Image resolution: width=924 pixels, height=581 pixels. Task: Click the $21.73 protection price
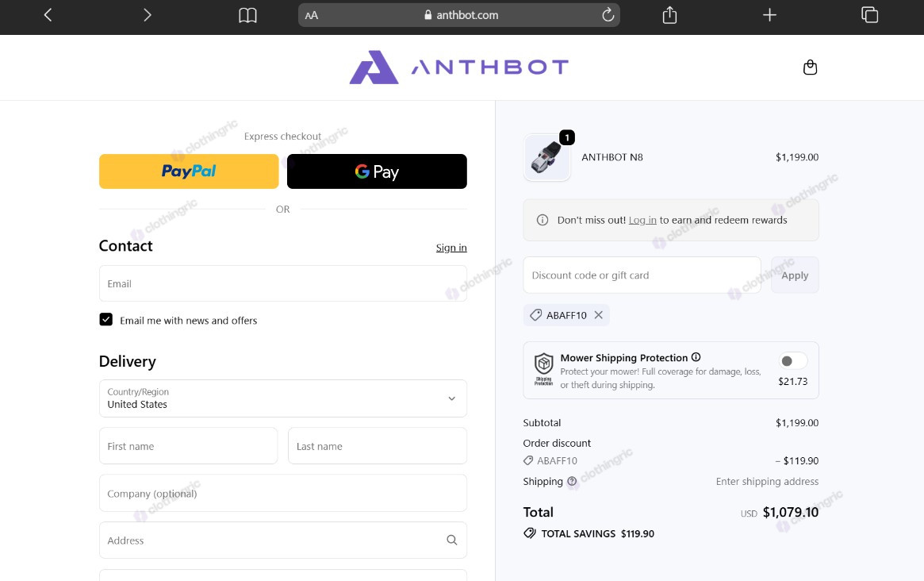coord(792,381)
